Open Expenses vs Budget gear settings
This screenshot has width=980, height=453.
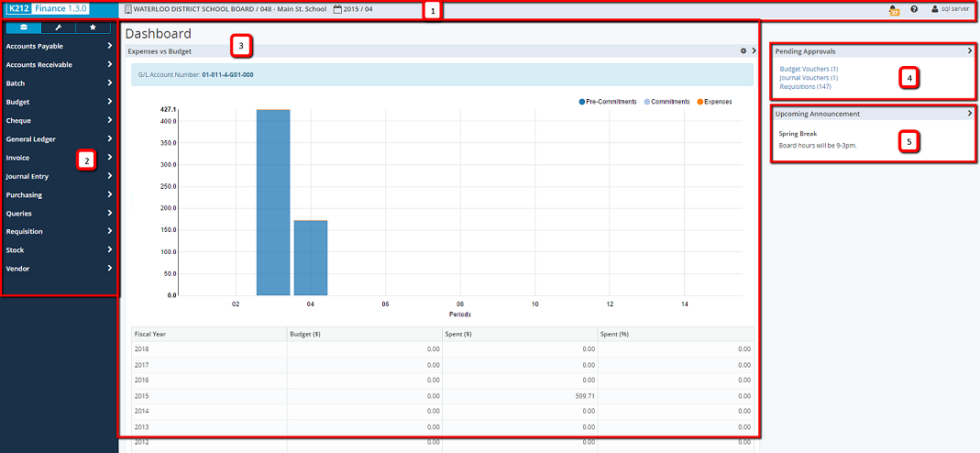743,51
